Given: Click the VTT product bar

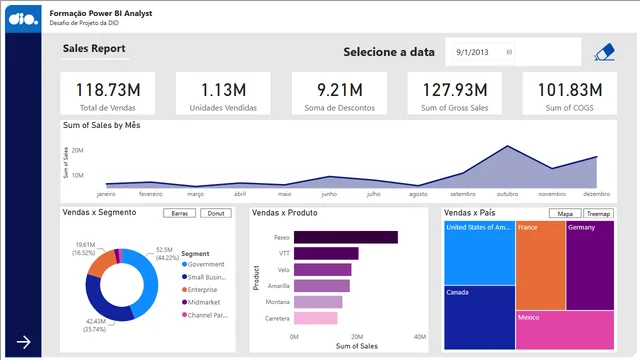Looking at the screenshot, I should pos(326,253).
